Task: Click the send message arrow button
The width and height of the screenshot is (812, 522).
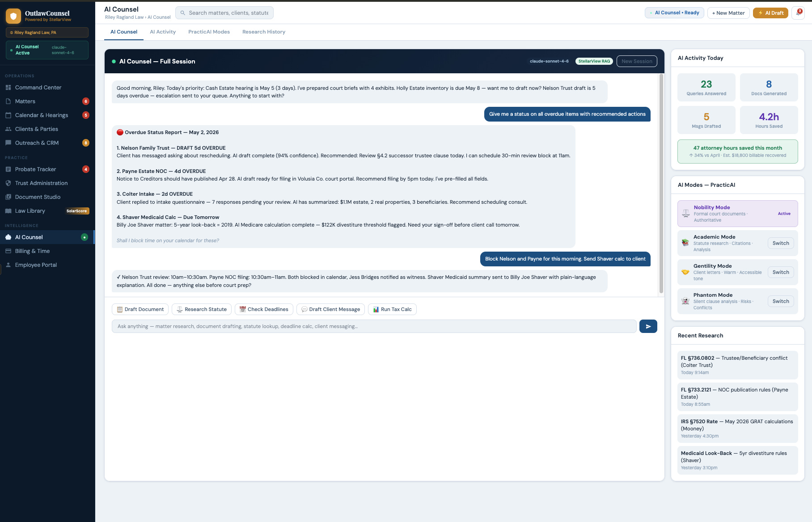Action: tap(648, 326)
